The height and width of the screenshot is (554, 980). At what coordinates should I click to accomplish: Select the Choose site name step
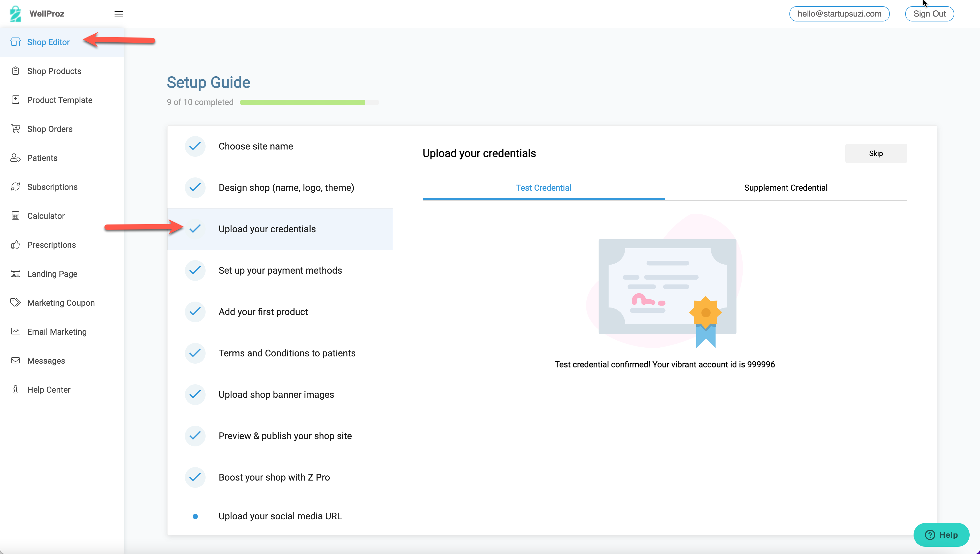[x=280, y=146]
